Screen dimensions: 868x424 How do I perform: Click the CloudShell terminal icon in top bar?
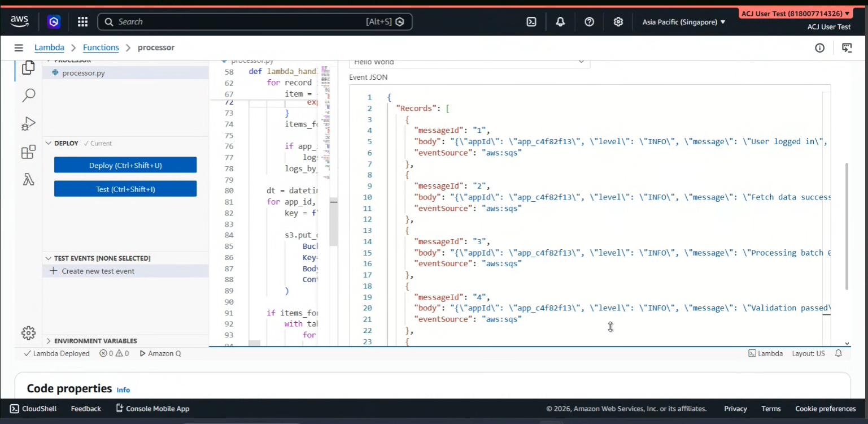531,22
